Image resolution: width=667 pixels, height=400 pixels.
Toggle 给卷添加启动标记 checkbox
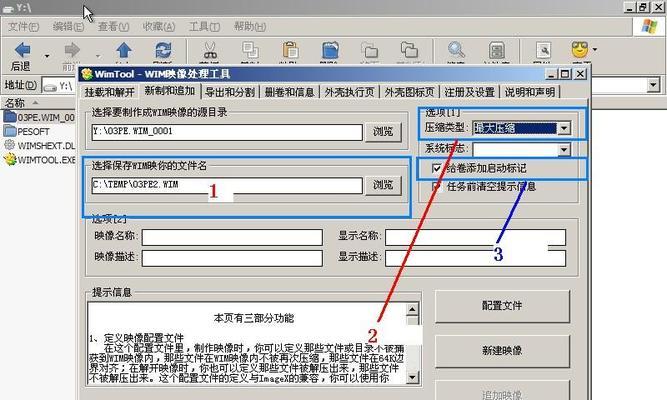tap(437, 169)
